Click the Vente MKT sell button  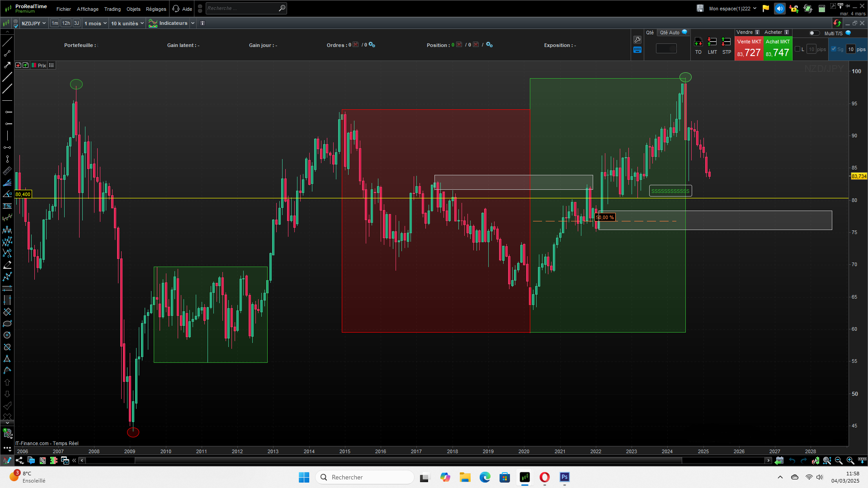point(749,49)
